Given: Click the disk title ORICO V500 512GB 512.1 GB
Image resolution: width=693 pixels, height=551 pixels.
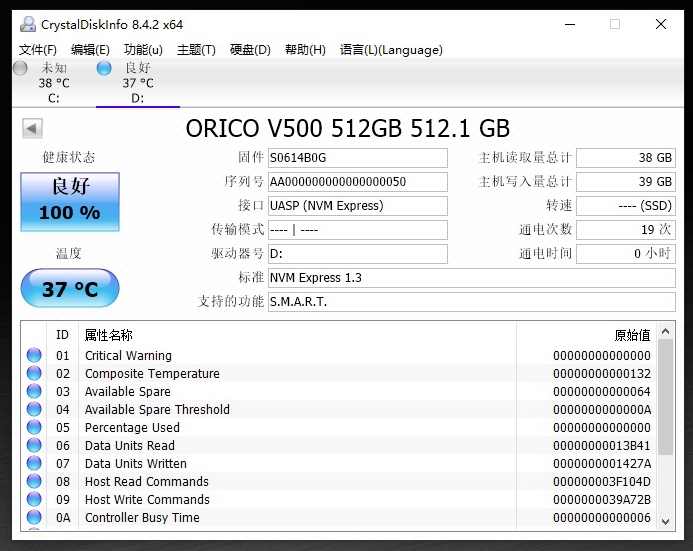Looking at the screenshot, I should 348,129.
